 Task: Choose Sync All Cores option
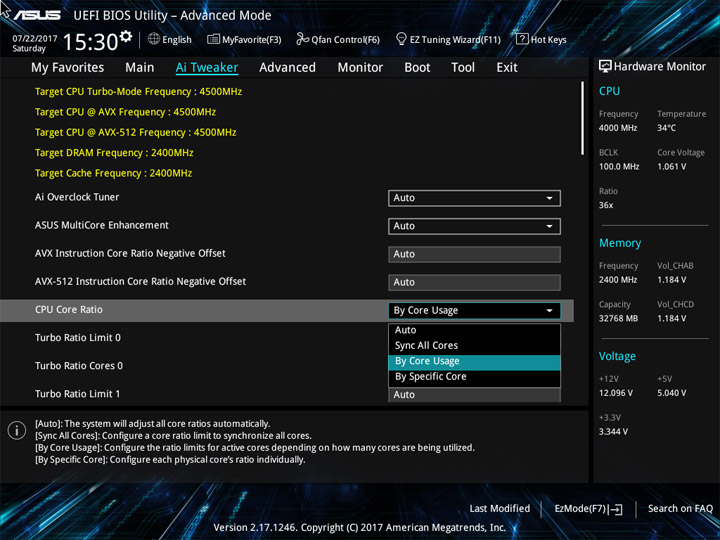[474, 345]
